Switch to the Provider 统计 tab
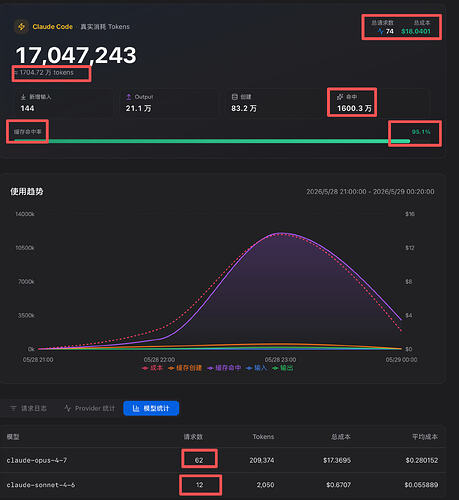The image size is (459, 500). pos(90,408)
